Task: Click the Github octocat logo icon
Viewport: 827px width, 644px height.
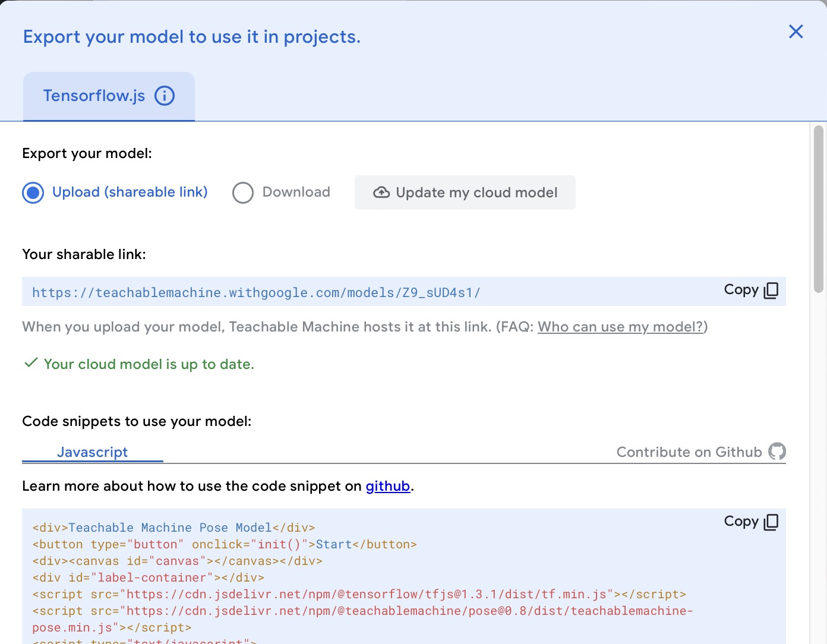Action: (777, 452)
